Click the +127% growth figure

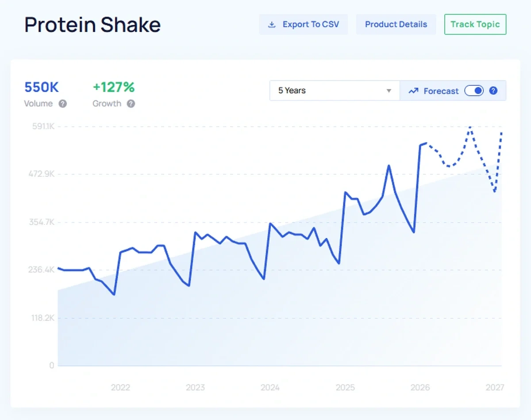point(114,87)
